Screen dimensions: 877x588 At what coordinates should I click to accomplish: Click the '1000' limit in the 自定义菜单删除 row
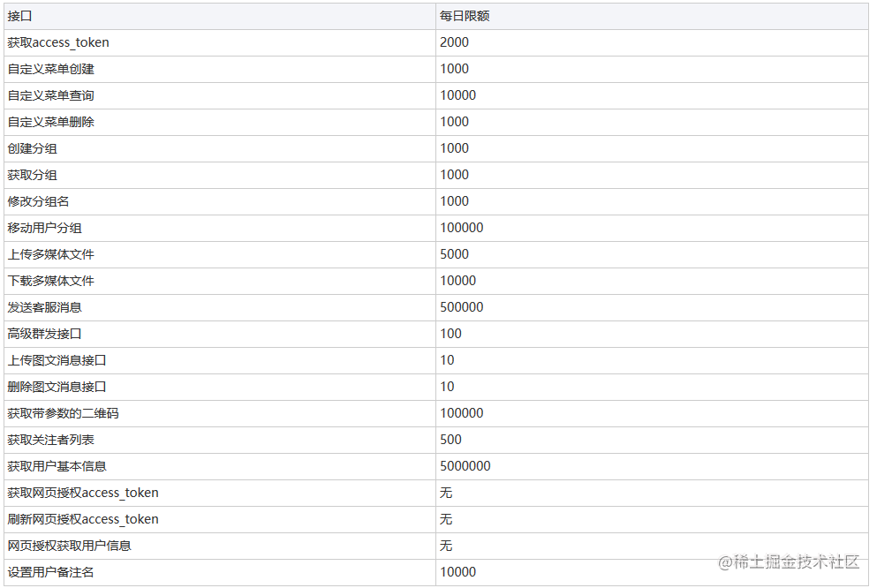click(454, 122)
